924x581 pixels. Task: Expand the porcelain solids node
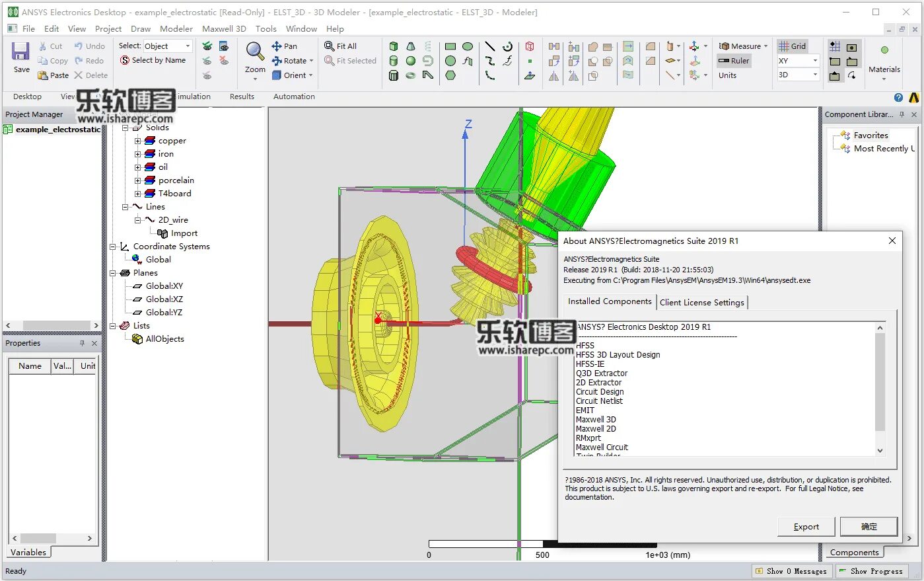(x=138, y=180)
